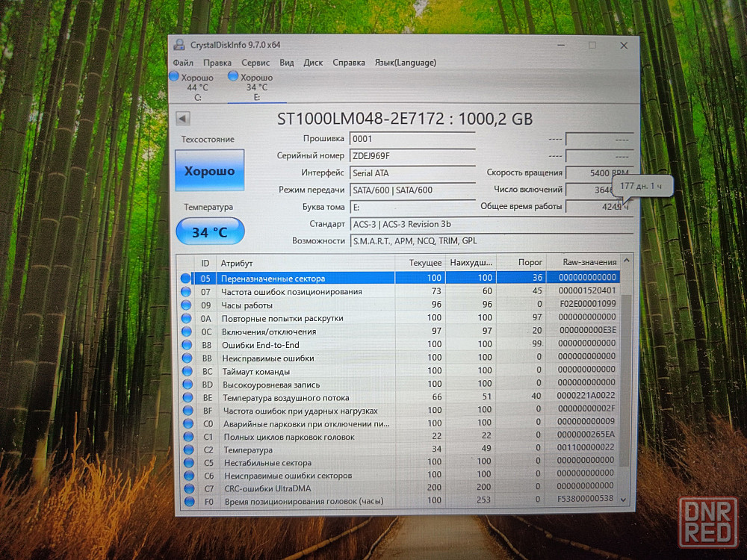
Task: Click the Число включений value field
Action: (590, 190)
